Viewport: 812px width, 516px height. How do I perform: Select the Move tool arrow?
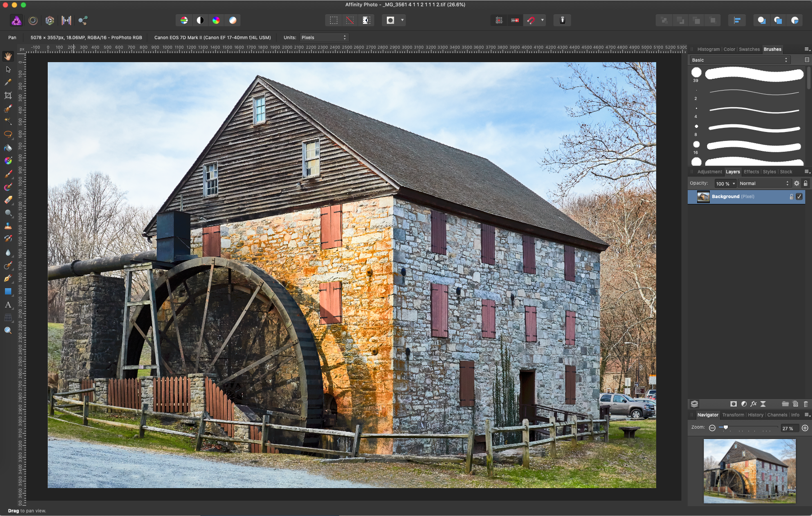click(8, 69)
